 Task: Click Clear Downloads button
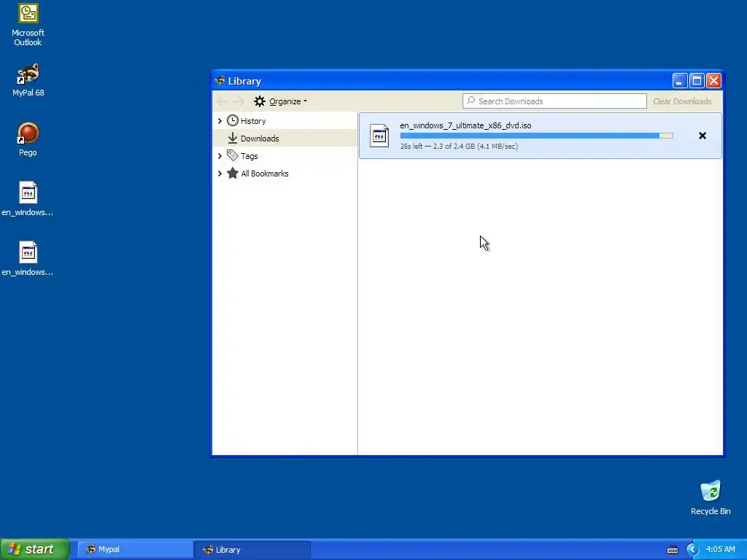pos(682,101)
